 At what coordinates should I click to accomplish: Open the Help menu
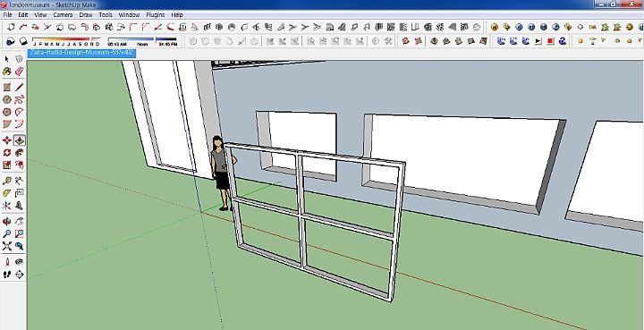point(177,15)
